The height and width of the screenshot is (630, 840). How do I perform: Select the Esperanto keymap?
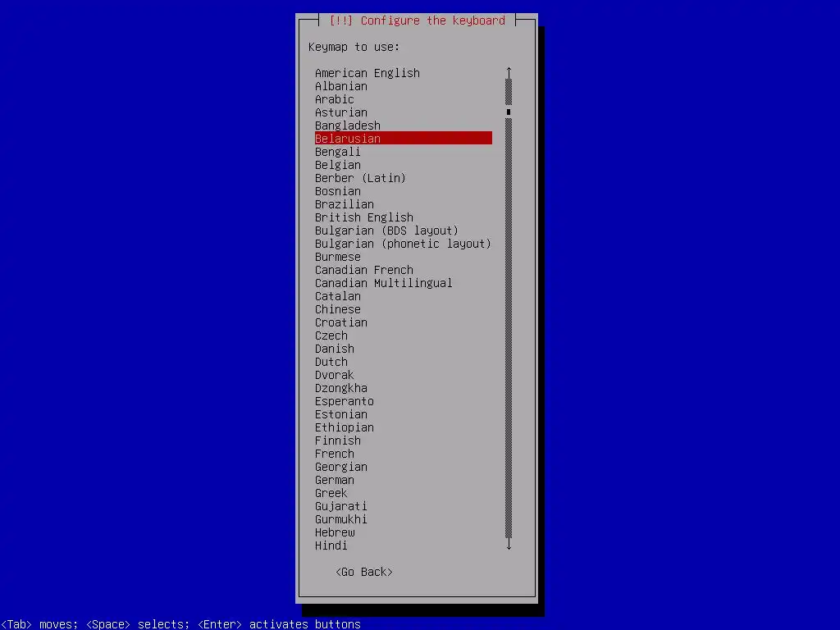[x=404, y=401]
